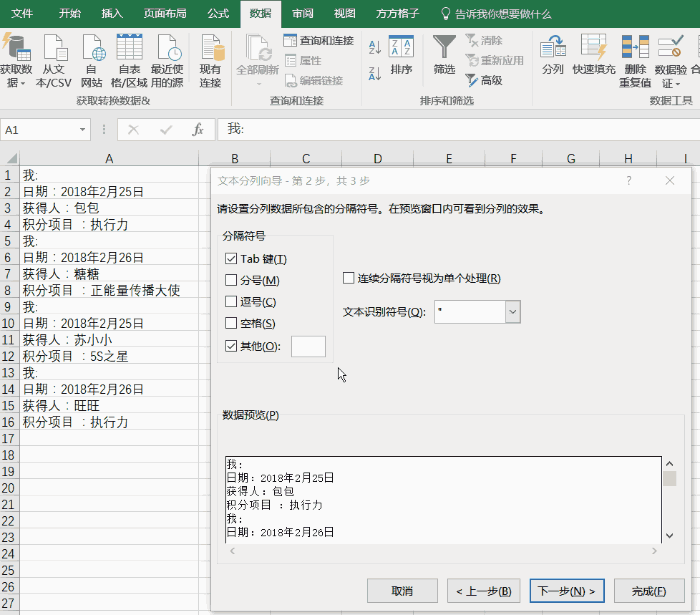Select cell 积分项目 ：正能量传播大使
Viewport: 700px width, 615px height.
tap(109, 290)
